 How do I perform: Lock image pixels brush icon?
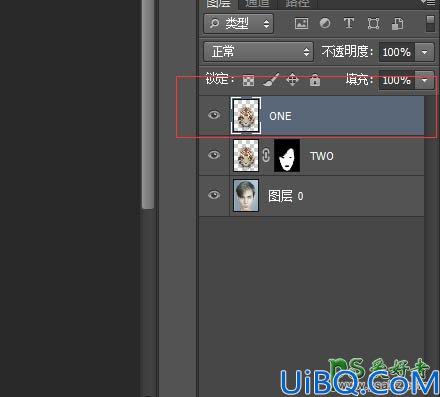(x=270, y=80)
